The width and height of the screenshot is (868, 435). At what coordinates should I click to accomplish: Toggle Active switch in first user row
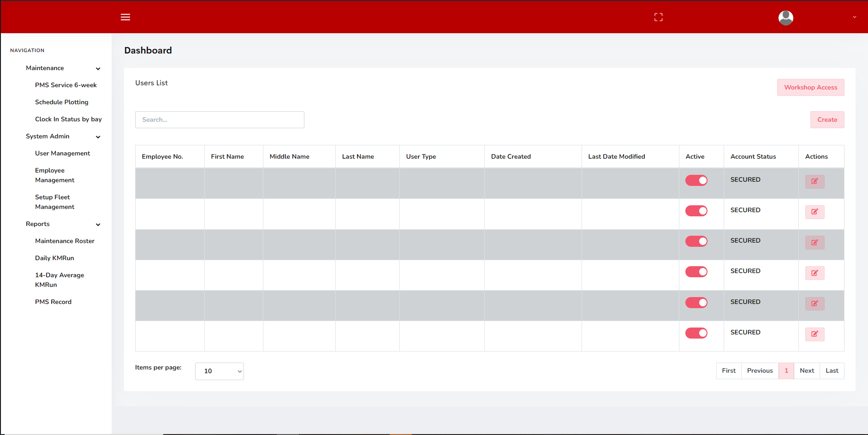(696, 180)
